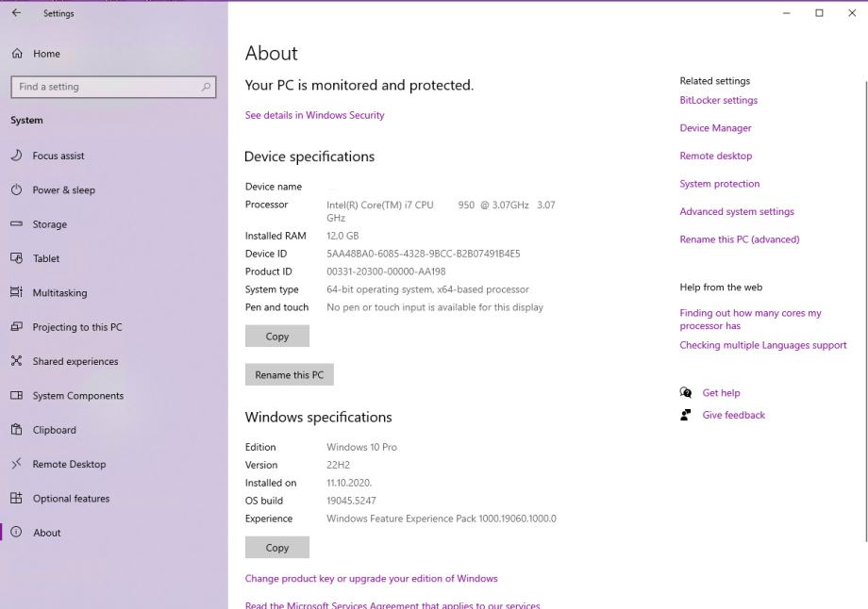868x609 pixels.
Task: Open Advanced system settings link
Action: 737,211
